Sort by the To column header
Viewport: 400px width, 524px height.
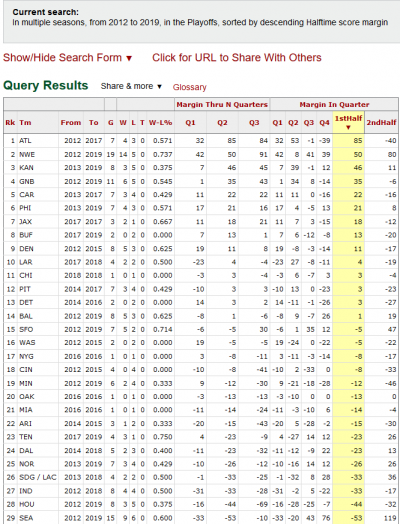tap(94, 122)
